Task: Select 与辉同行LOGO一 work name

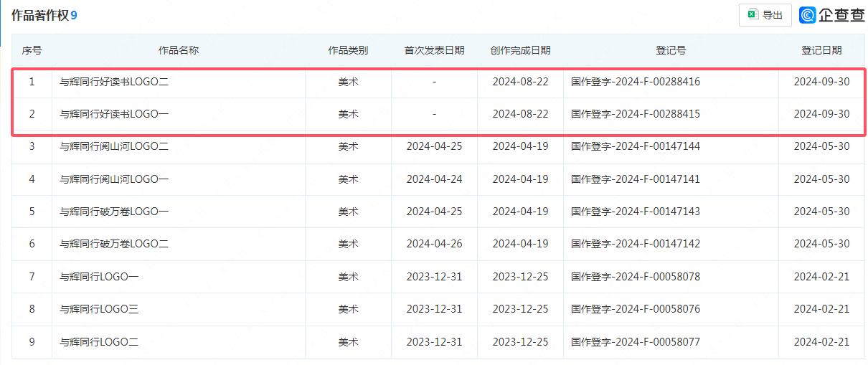Action: pyautogui.click(x=99, y=277)
